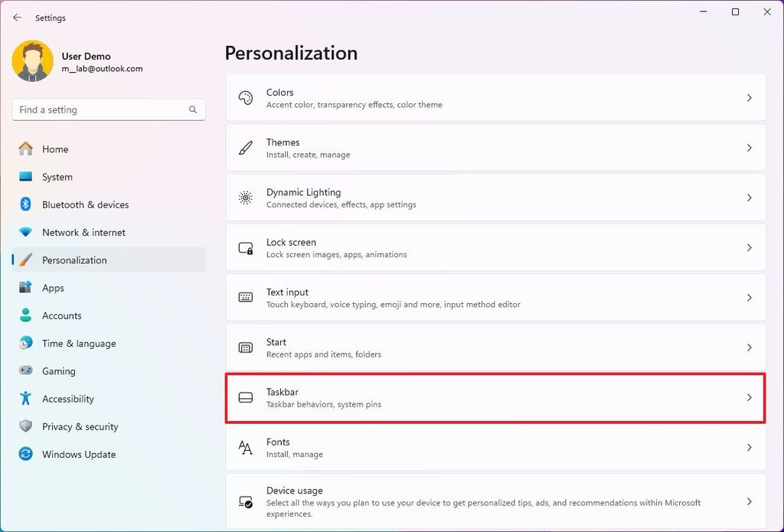Switch to the Accounts section
Screen dimensions: 784x532
[x=61, y=315]
